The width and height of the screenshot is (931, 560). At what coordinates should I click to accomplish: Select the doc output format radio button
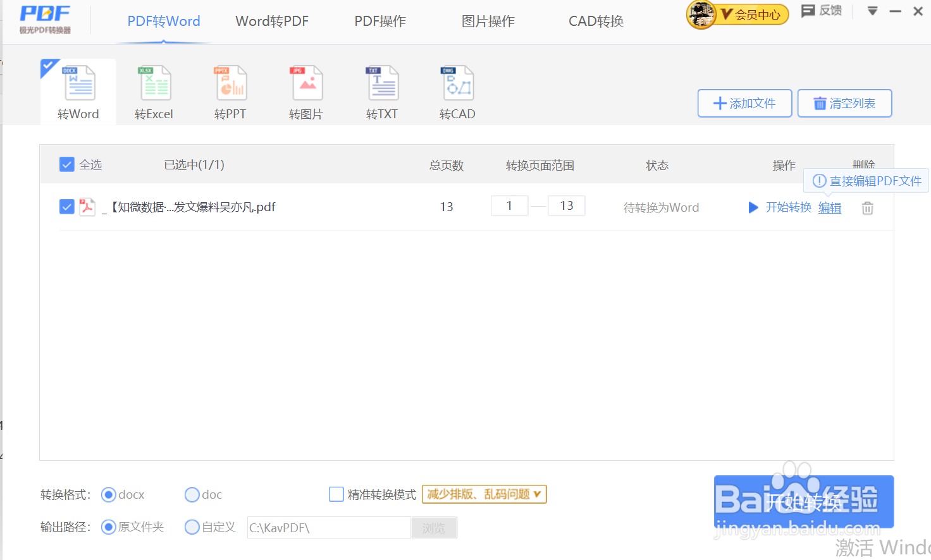(x=192, y=494)
